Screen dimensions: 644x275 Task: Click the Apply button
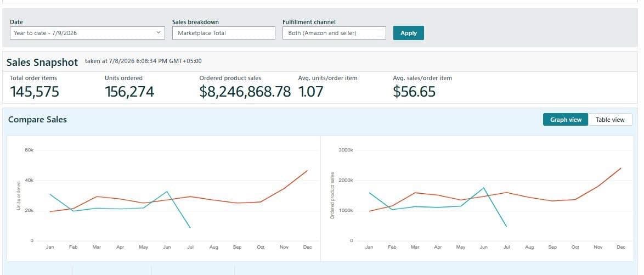point(408,33)
